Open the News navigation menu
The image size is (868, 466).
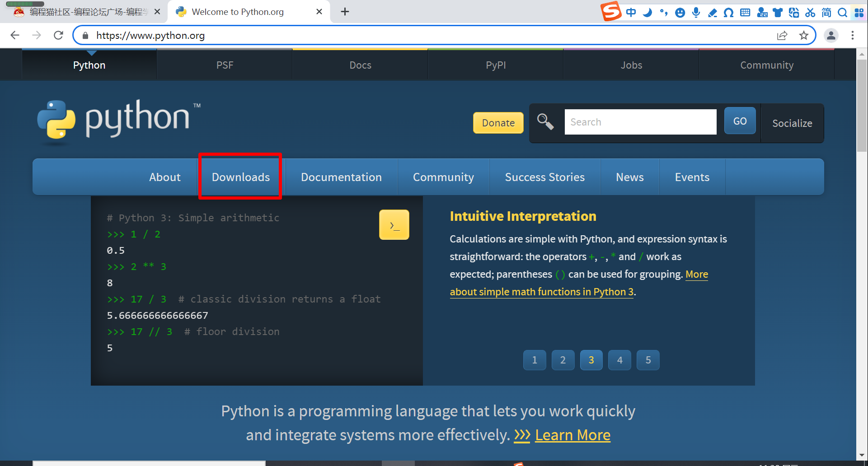coord(630,177)
